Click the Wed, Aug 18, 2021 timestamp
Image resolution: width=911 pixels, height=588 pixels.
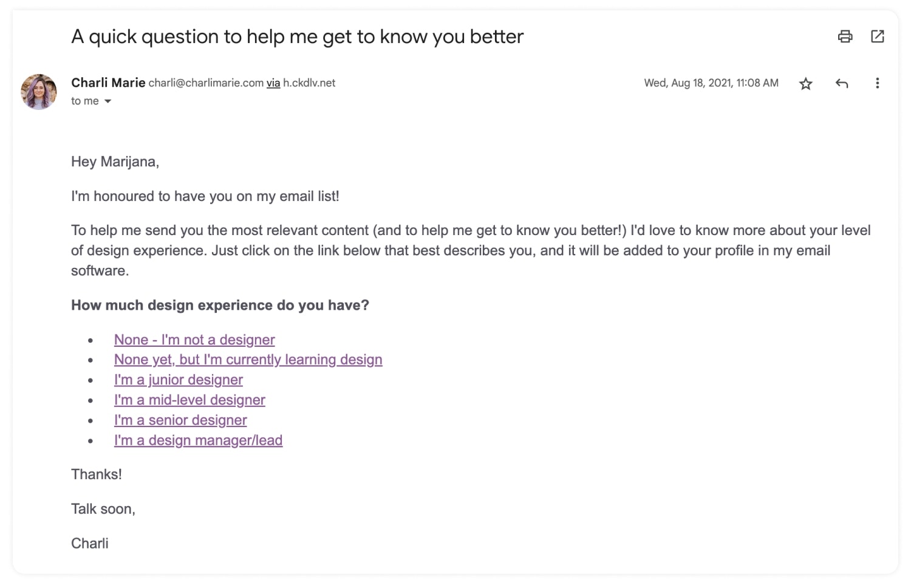711,83
